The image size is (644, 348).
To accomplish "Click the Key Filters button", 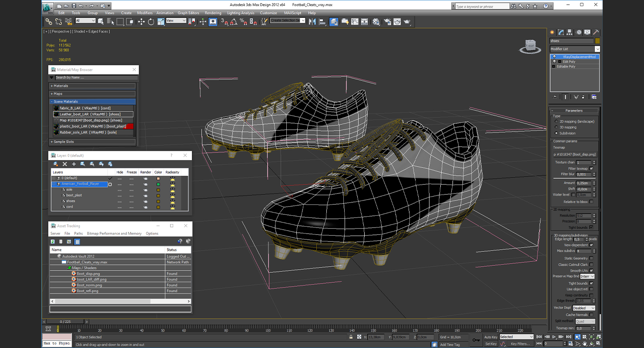I will 520,344.
